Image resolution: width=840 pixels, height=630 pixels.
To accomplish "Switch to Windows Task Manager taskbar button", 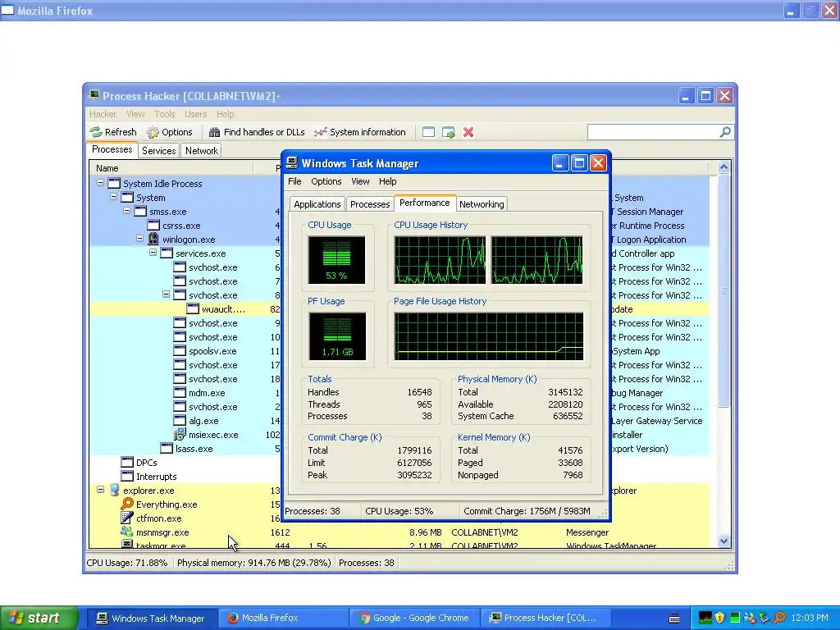I will tap(151, 619).
